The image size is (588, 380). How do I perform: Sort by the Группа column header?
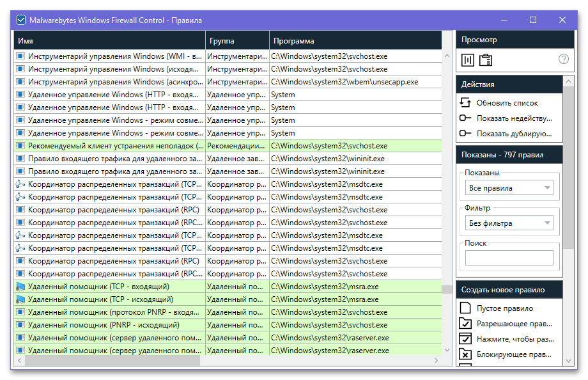237,40
